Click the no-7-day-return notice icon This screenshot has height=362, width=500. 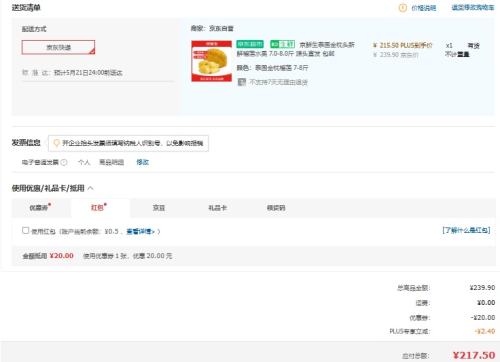pos(242,82)
